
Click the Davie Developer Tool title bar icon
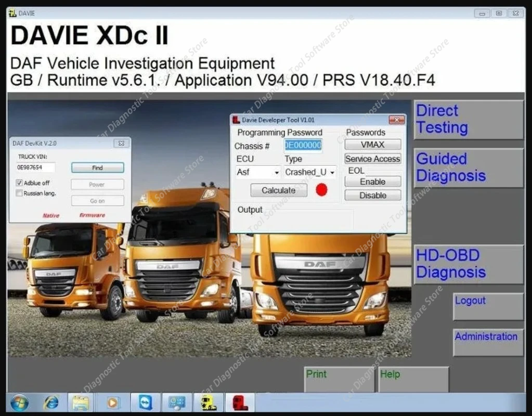tap(236, 120)
